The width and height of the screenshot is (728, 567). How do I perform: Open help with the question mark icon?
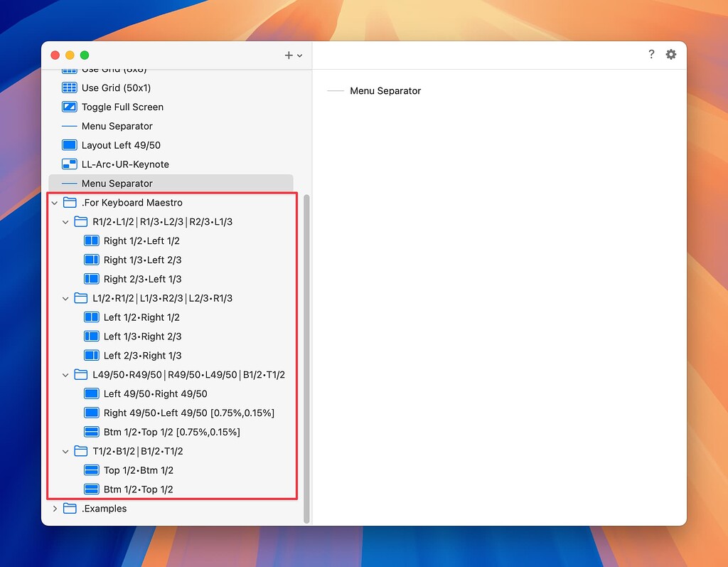point(651,55)
